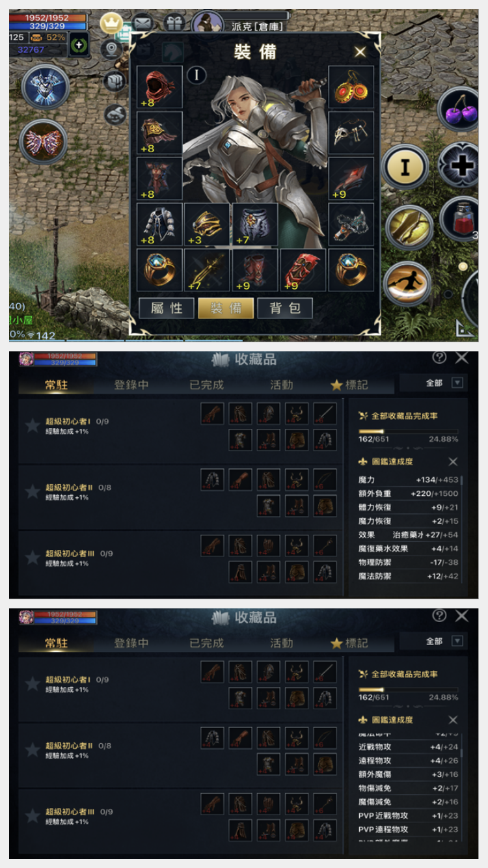Image resolution: width=488 pixels, height=868 pixels.
Task: Toggle the star marker for 超級初心者I in the first panel
Action: click(33, 426)
